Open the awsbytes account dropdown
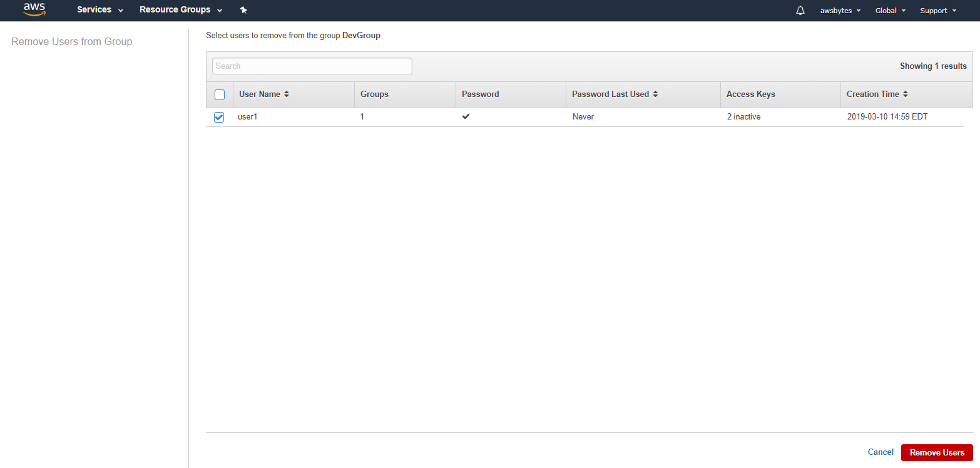Screen dimensions: 980x468 (840, 11)
